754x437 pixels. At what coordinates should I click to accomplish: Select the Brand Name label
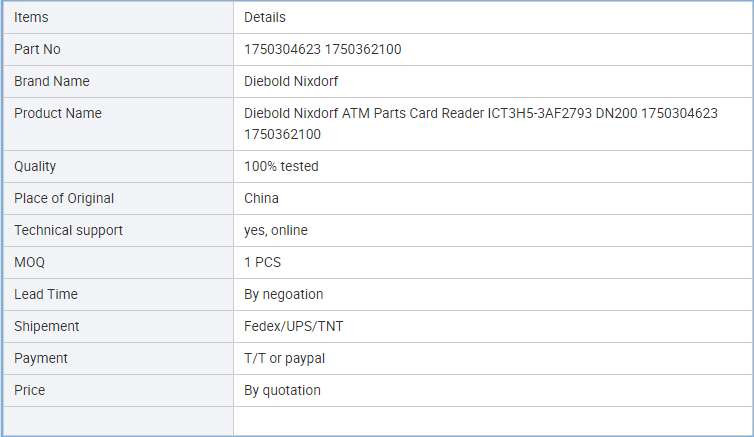[51, 81]
